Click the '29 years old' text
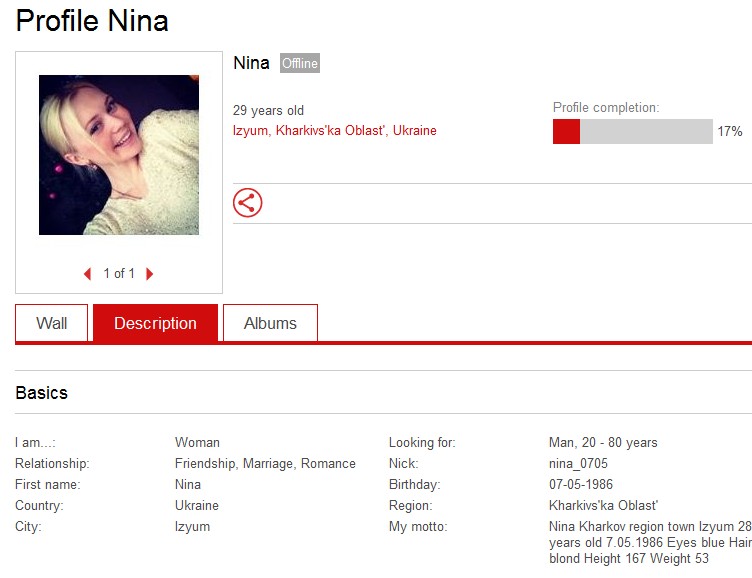752x578 pixels. (268, 110)
